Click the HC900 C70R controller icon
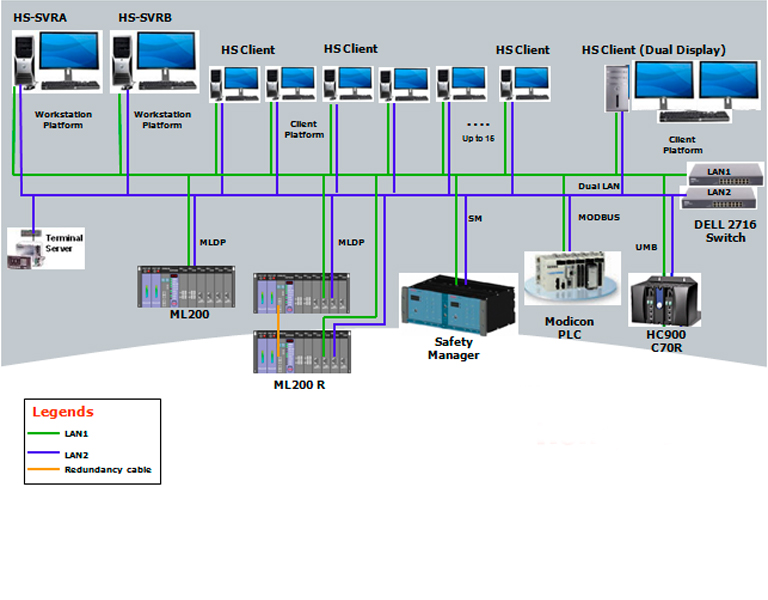The image size is (768, 600). tap(664, 299)
